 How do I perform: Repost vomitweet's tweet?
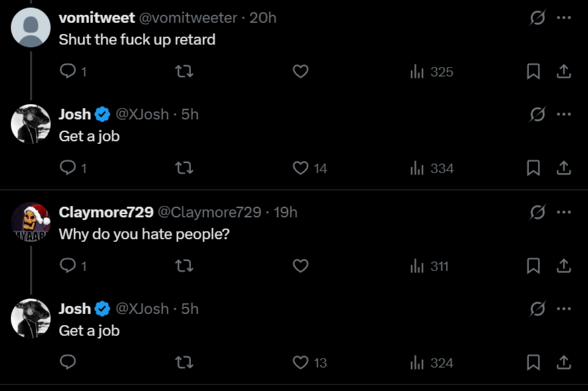(185, 71)
